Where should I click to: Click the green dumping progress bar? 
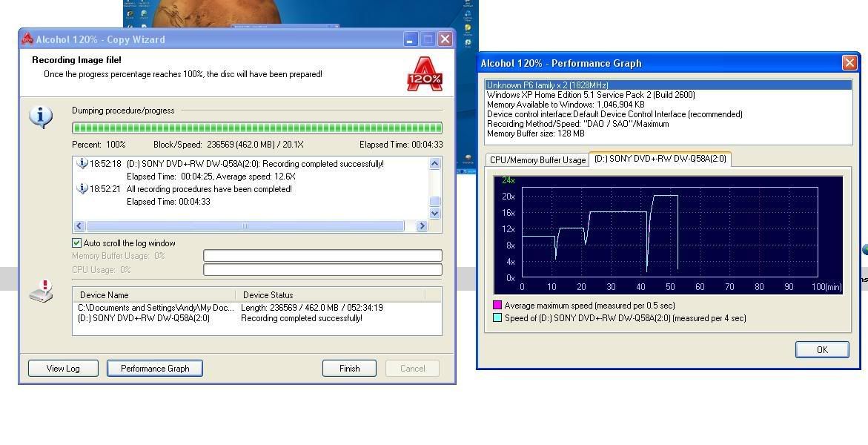click(x=257, y=128)
